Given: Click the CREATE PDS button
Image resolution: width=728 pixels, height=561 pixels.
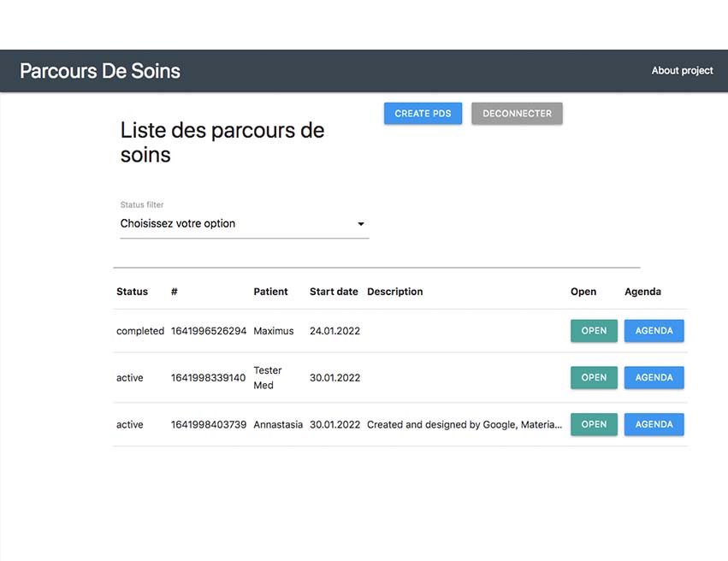Looking at the screenshot, I should coord(423,114).
